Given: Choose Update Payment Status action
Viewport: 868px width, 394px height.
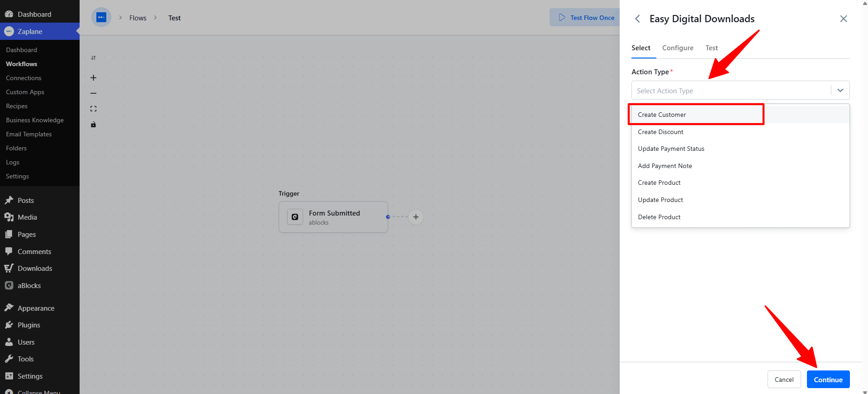Looking at the screenshot, I should [740, 149].
